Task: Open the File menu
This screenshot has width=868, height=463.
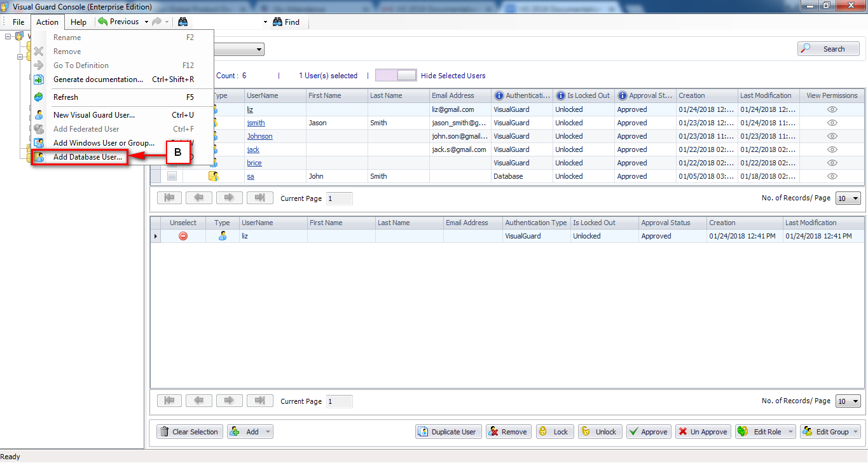Action: [x=18, y=22]
